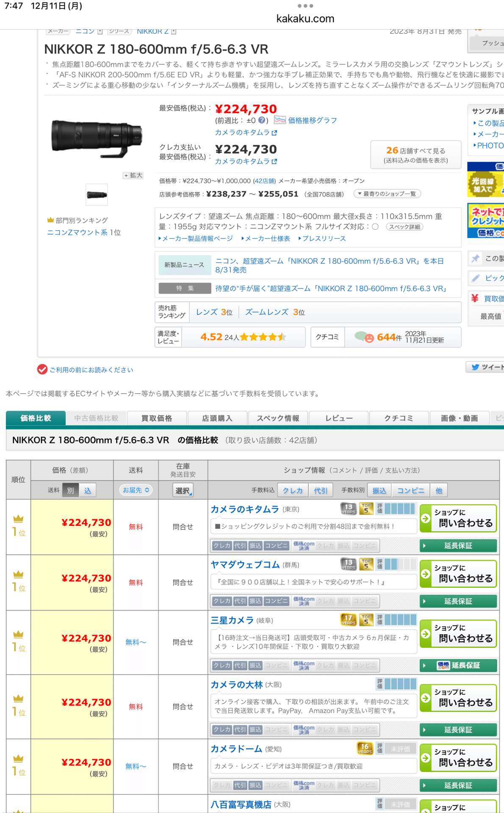Click the green arrow icon on カメラのキタムラ inquiry button
This screenshot has width=504, height=813.
426,518
